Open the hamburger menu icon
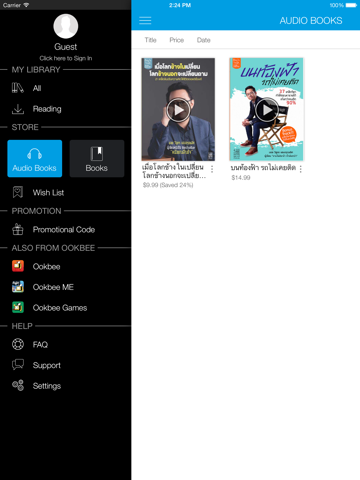 [x=145, y=21]
